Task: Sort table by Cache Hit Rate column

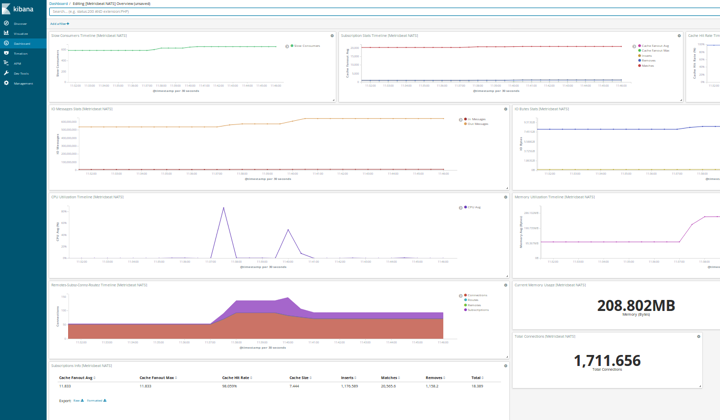Action: click(237, 378)
